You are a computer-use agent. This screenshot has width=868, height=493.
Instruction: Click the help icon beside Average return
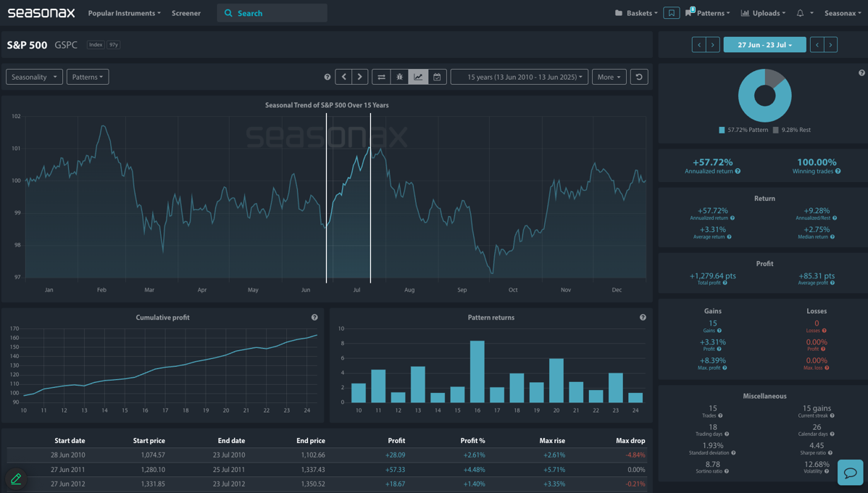click(729, 237)
